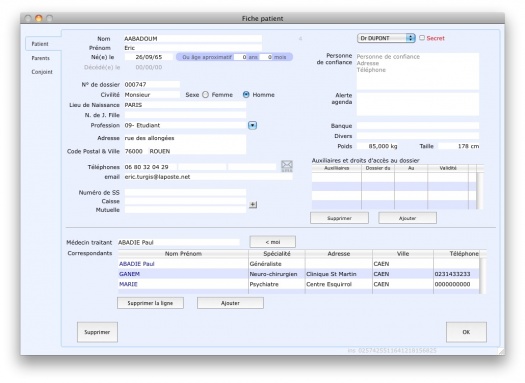Select the Homme radio button

coord(246,95)
